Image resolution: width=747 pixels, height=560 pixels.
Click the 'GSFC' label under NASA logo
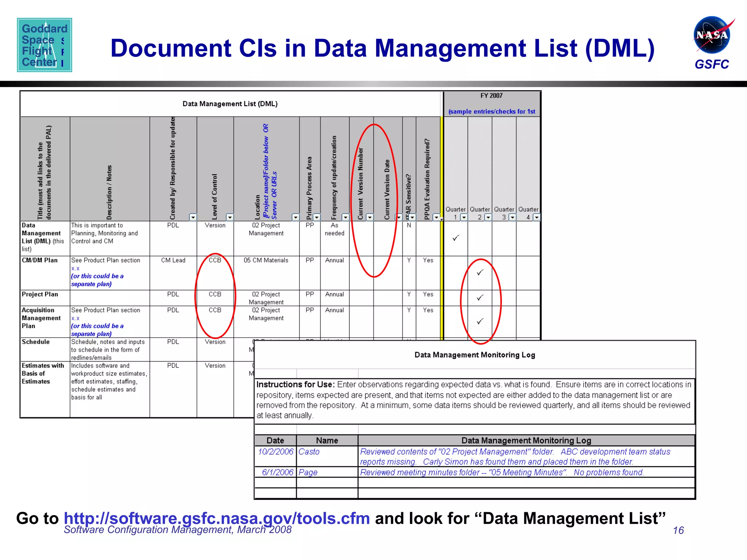click(x=712, y=64)
